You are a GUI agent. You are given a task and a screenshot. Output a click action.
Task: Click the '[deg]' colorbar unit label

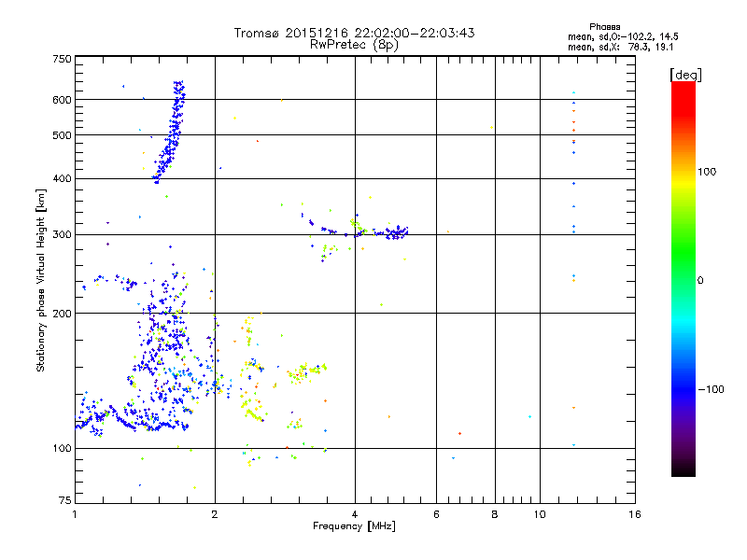coord(685,75)
